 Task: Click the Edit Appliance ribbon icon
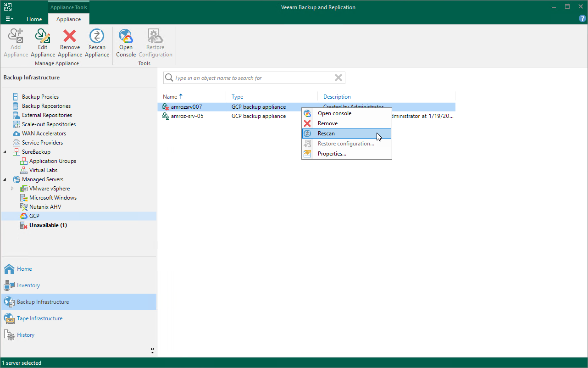(x=43, y=36)
